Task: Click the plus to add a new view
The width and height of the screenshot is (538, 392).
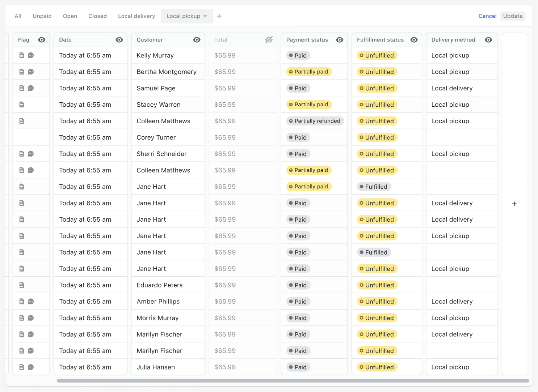Action: click(219, 16)
